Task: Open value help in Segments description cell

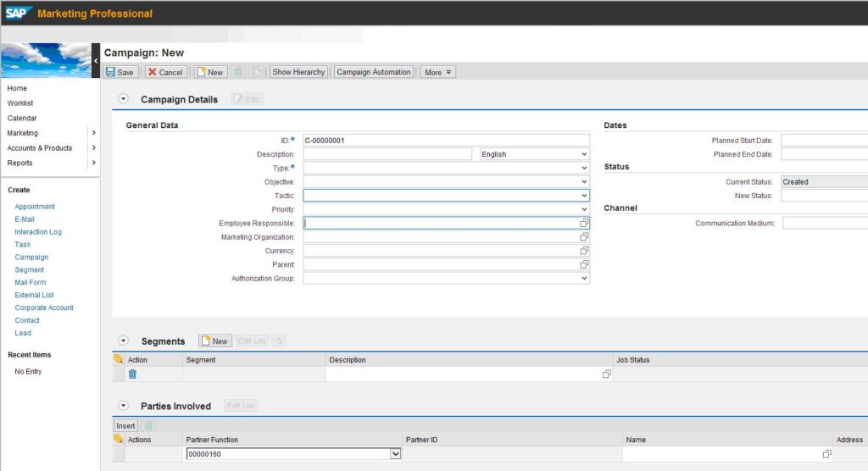Action: point(607,374)
